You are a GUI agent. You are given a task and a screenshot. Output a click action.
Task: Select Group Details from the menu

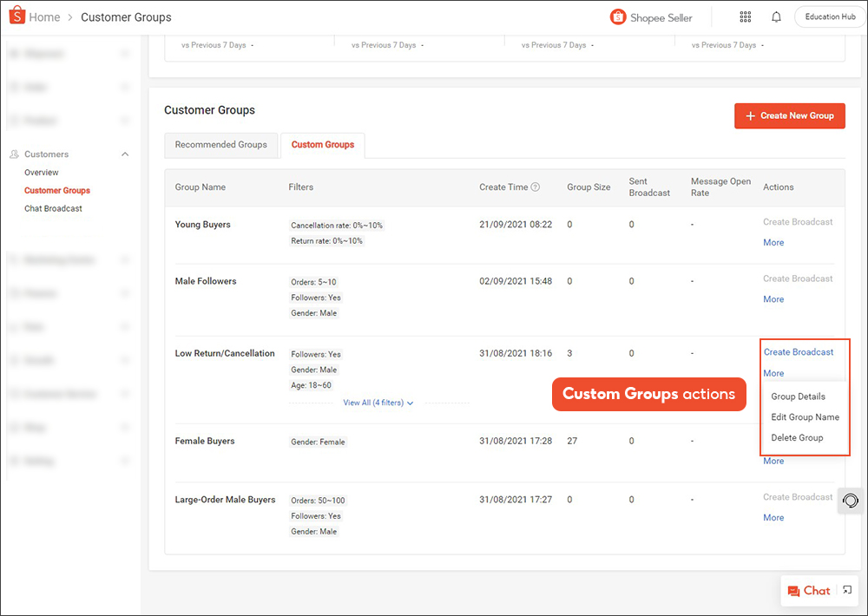[x=798, y=396]
